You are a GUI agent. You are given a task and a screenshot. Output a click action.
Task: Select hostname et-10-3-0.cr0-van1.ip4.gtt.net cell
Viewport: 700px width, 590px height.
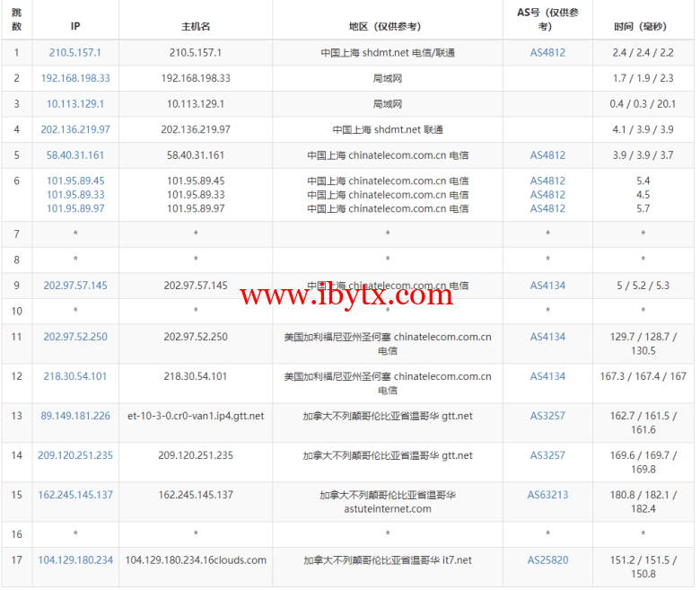tap(196, 416)
